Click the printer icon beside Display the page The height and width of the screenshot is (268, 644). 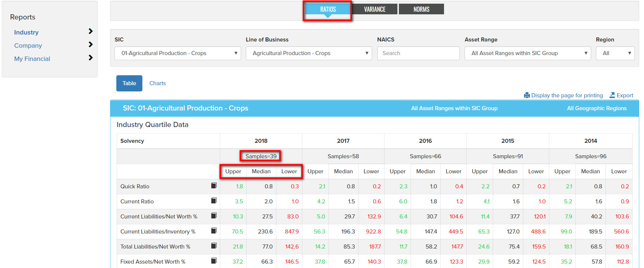pos(527,95)
